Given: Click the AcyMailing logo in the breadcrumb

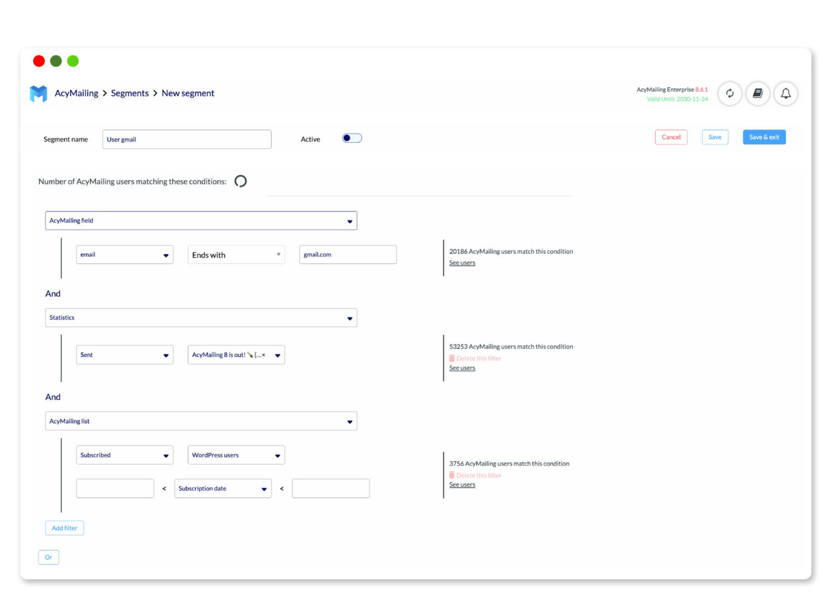Looking at the screenshot, I should click(x=38, y=93).
